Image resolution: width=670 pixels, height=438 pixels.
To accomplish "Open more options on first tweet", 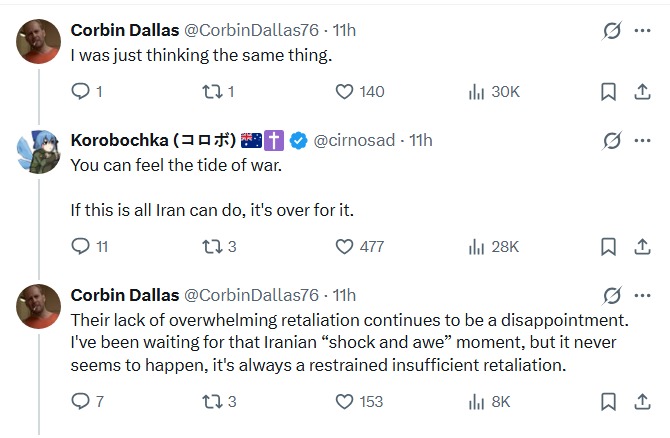I will point(642,30).
